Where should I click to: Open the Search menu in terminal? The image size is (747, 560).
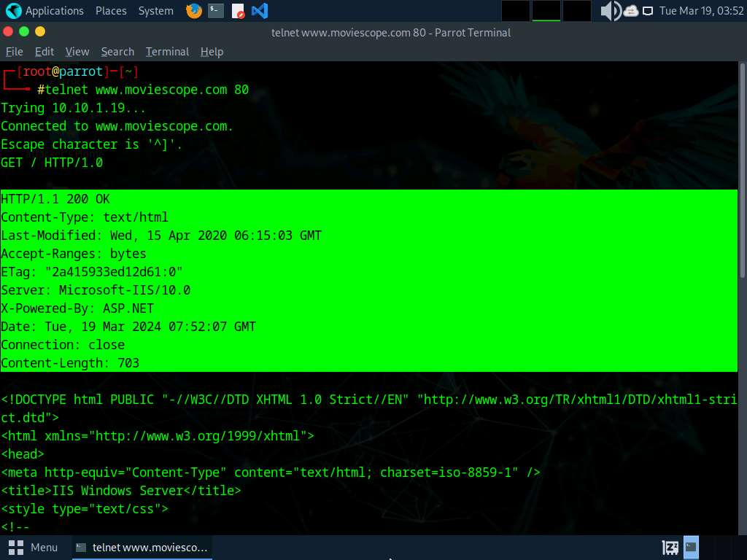(117, 52)
